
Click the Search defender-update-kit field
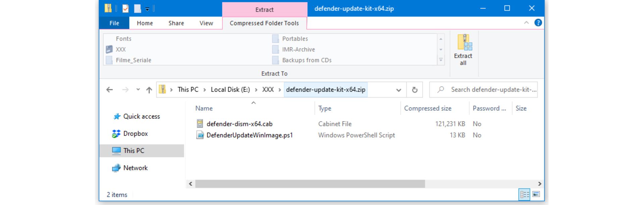(483, 90)
